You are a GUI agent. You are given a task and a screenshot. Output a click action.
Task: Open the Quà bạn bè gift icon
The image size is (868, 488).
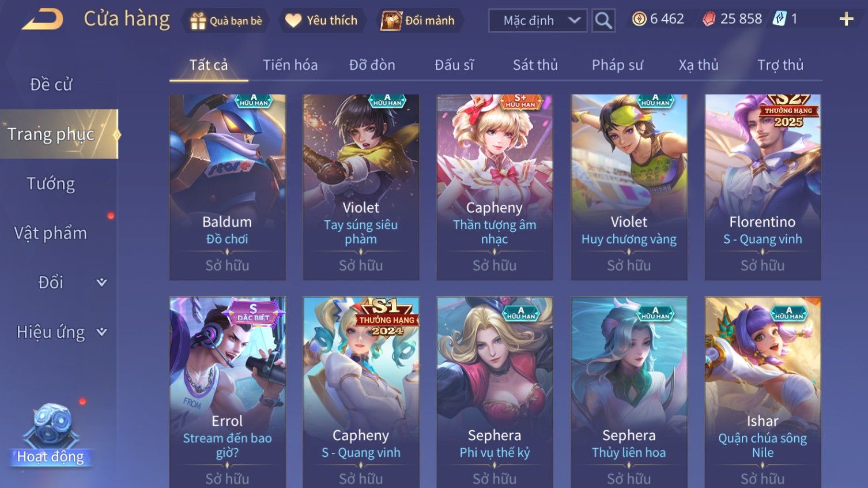[x=198, y=21]
